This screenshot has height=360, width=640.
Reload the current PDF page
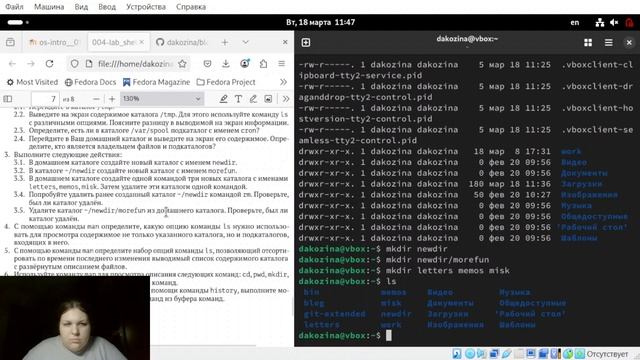pos(49,64)
